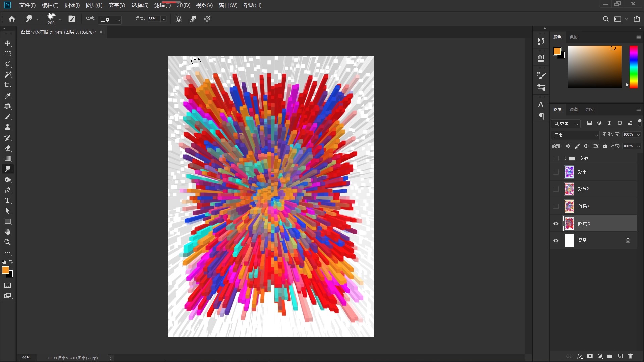The width and height of the screenshot is (644, 362).
Task: Hide the 图层 3 layer
Action: click(x=556, y=224)
